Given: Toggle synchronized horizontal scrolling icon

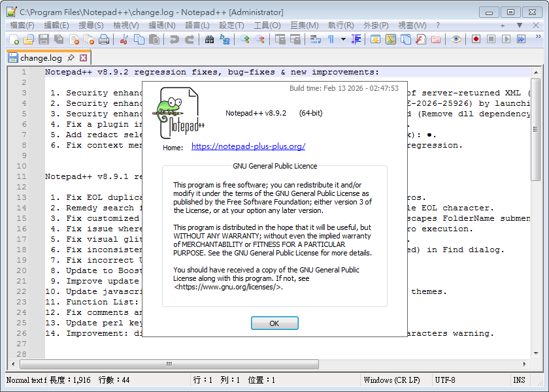Looking at the screenshot, I should (x=295, y=39).
